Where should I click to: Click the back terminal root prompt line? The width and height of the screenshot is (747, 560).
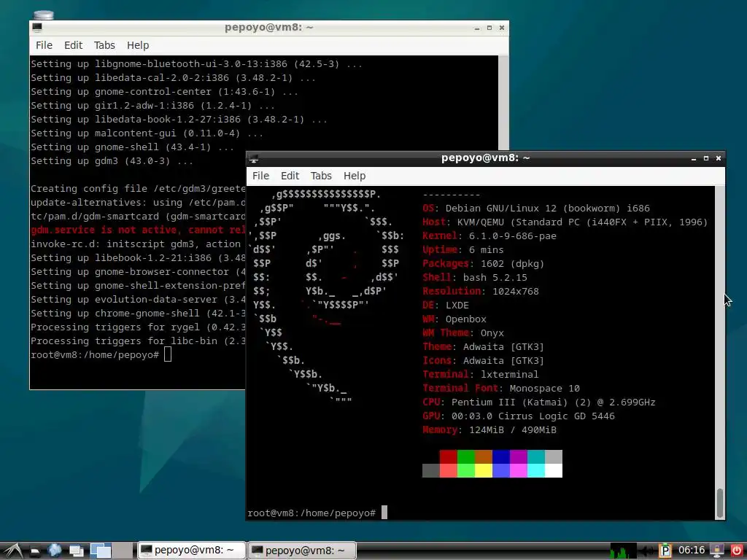pyautogui.click(x=101, y=355)
